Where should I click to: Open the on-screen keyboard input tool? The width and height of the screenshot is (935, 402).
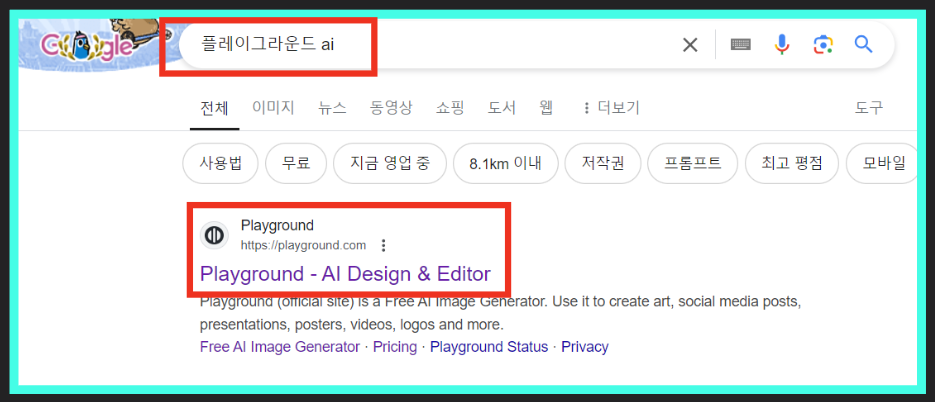[741, 45]
